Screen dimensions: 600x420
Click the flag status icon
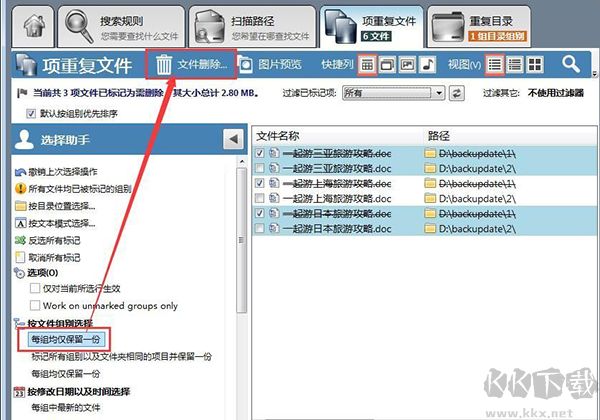[22, 93]
